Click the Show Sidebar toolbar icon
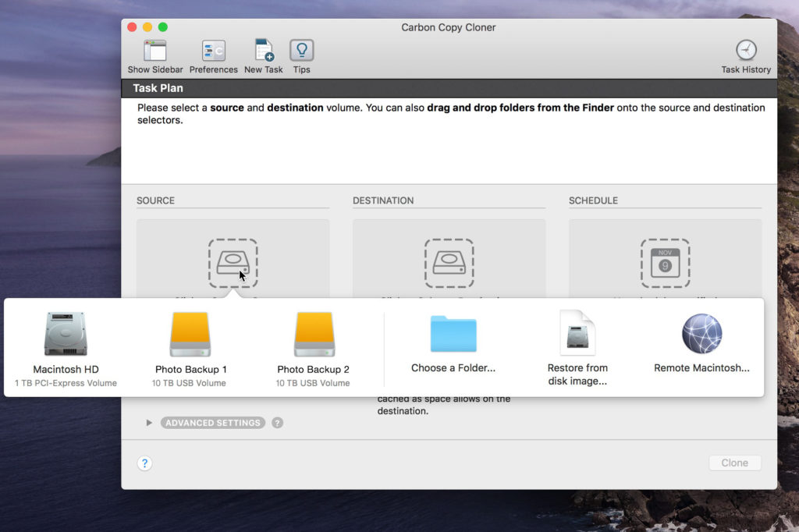This screenshot has height=532, width=799. pos(154,51)
